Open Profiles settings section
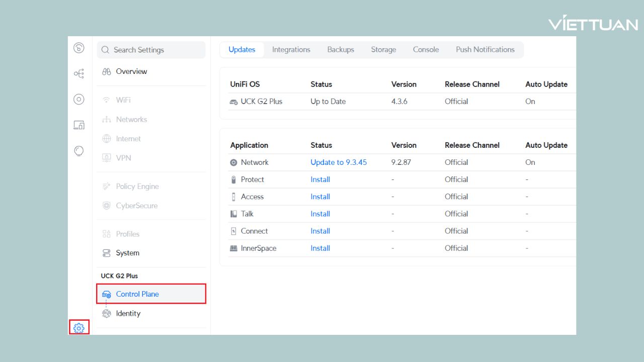The width and height of the screenshot is (644, 362). point(151,234)
